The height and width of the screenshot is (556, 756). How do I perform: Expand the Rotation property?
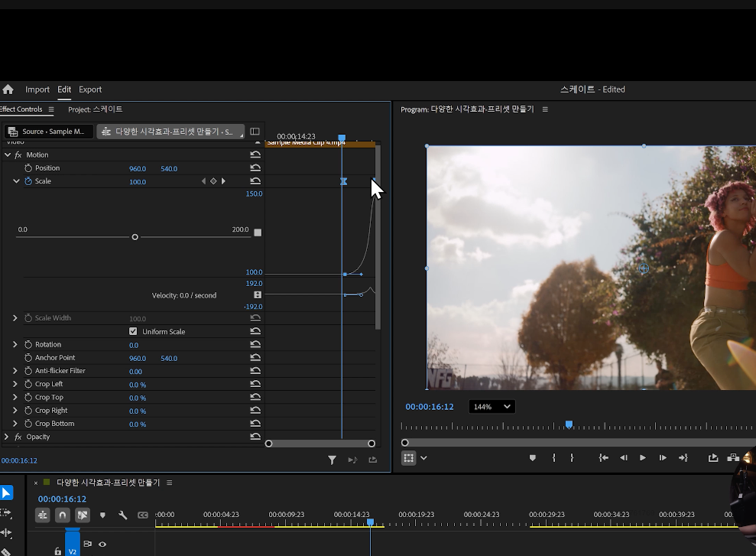15,344
